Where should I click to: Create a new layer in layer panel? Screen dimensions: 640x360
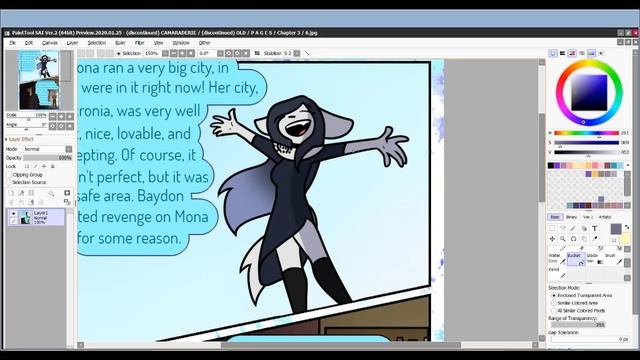pyautogui.click(x=11, y=193)
